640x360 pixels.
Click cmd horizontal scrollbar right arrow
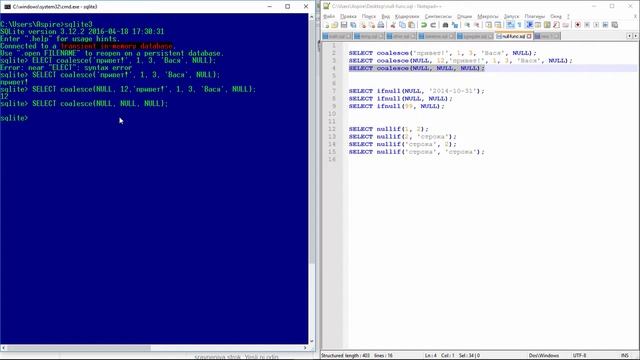click(x=305, y=348)
